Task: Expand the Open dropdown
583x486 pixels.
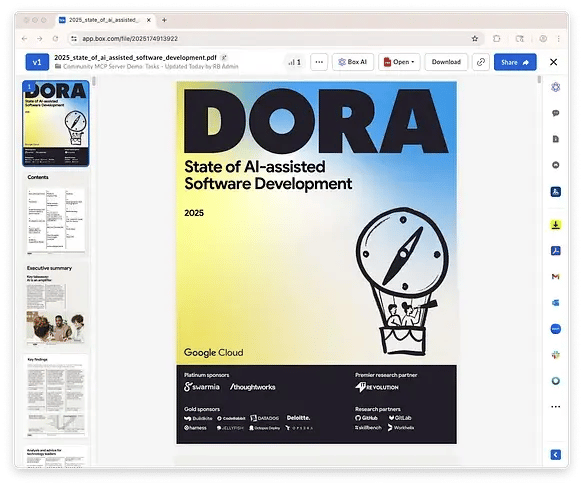Action: [399, 62]
